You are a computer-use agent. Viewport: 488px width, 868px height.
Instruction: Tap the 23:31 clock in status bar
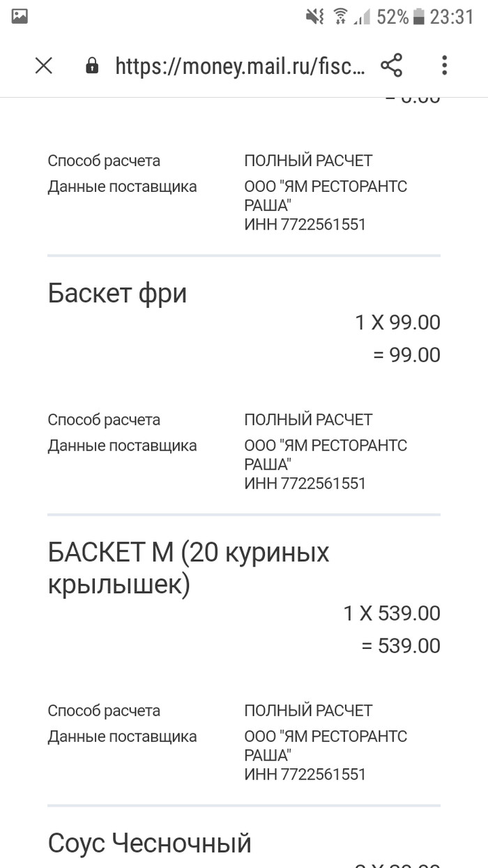[x=452, y=17]
